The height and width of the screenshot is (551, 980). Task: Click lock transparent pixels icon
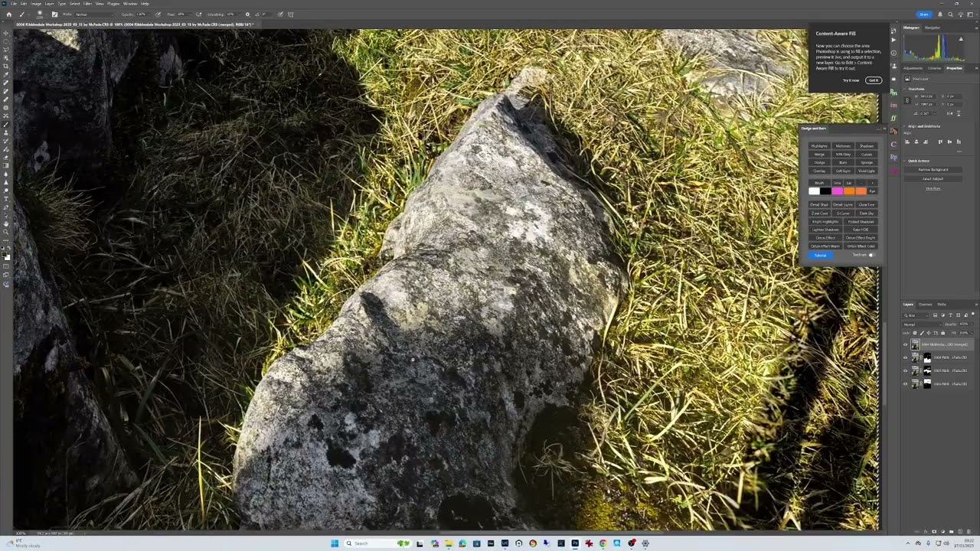(x=915, y=333)
